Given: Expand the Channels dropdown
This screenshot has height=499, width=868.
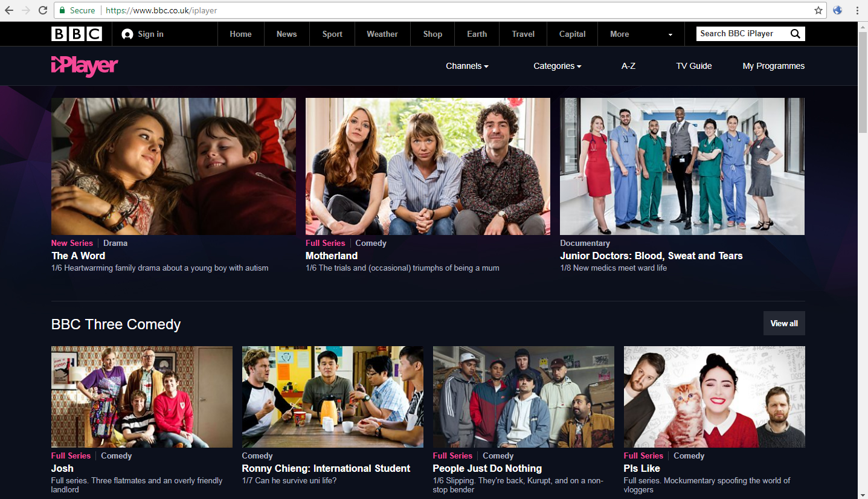Looking at the screenshot, I should click(x=467, y=66).
